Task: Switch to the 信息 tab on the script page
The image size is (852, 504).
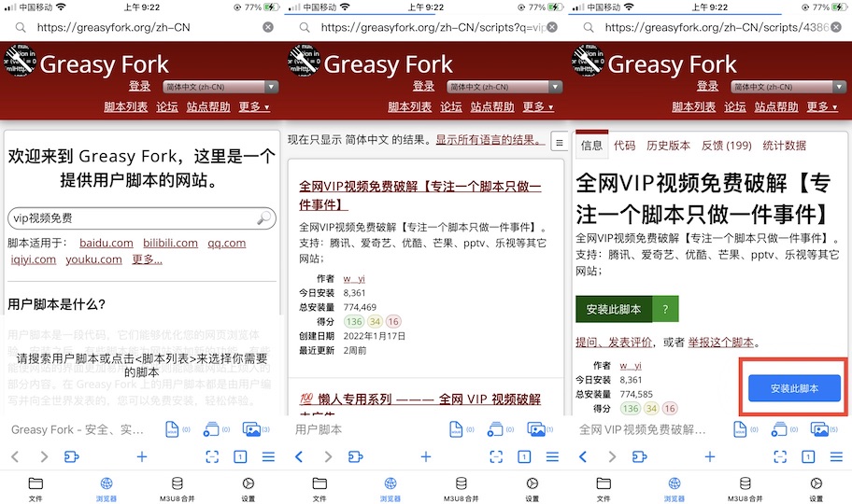Action: (x=591, y=145)
